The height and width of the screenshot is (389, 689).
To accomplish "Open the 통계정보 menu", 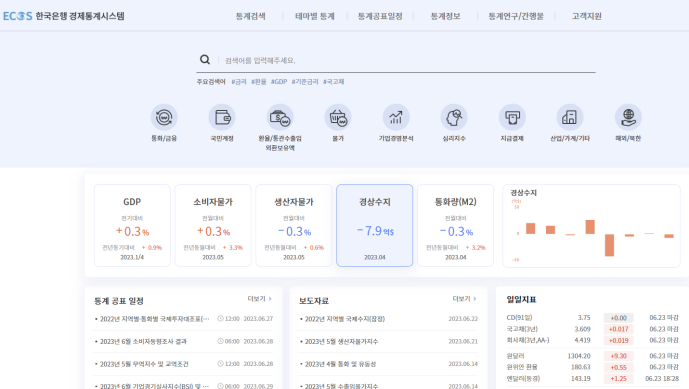I will coord(445,16).
